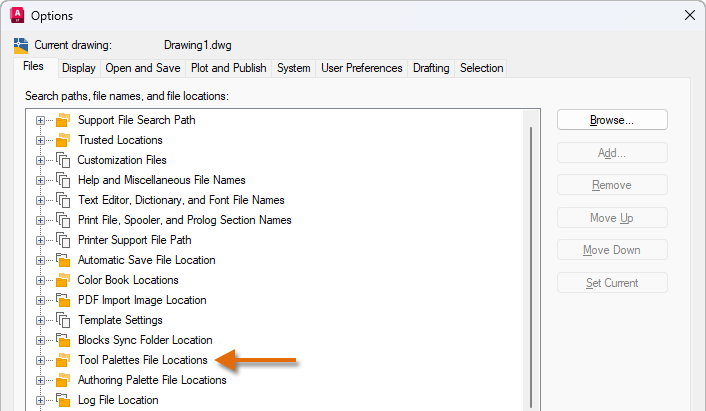Image resolution: width=706 pixels, height=411 pixels.
Task: Go to the User Preferences tab
Action: pos(362,68)
